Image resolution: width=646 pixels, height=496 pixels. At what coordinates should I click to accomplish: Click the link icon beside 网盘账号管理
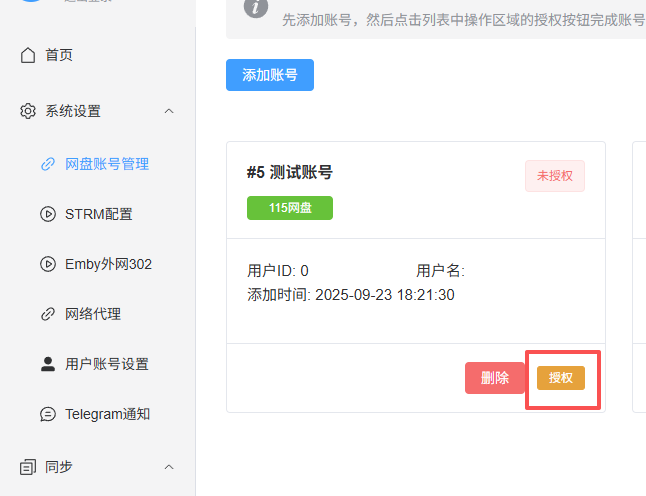click(48, 164)
